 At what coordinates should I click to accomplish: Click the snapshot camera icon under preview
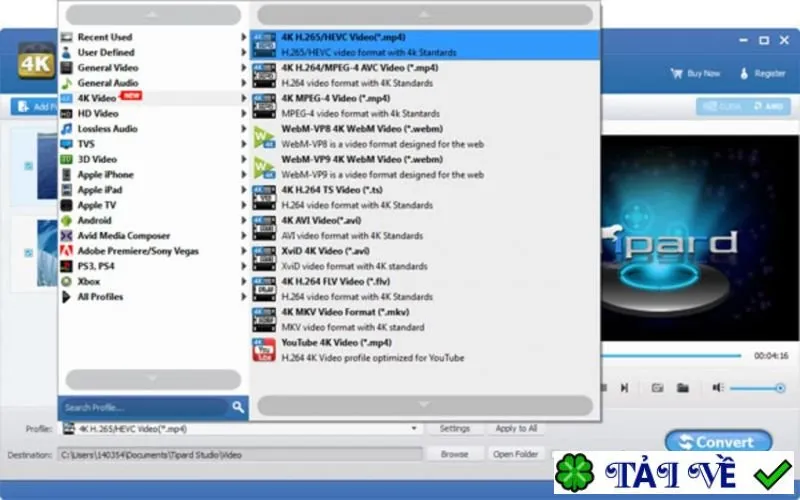(x=657, y=388)
